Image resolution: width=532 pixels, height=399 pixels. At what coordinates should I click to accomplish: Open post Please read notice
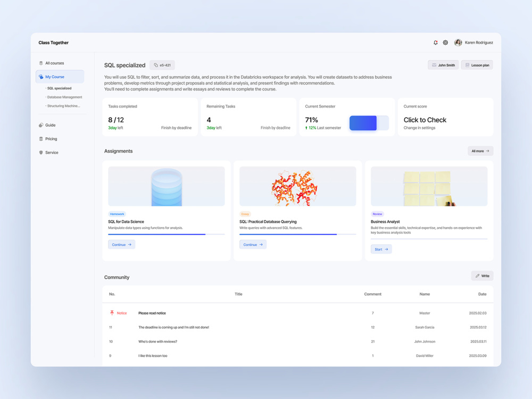(x=152, y=313)
